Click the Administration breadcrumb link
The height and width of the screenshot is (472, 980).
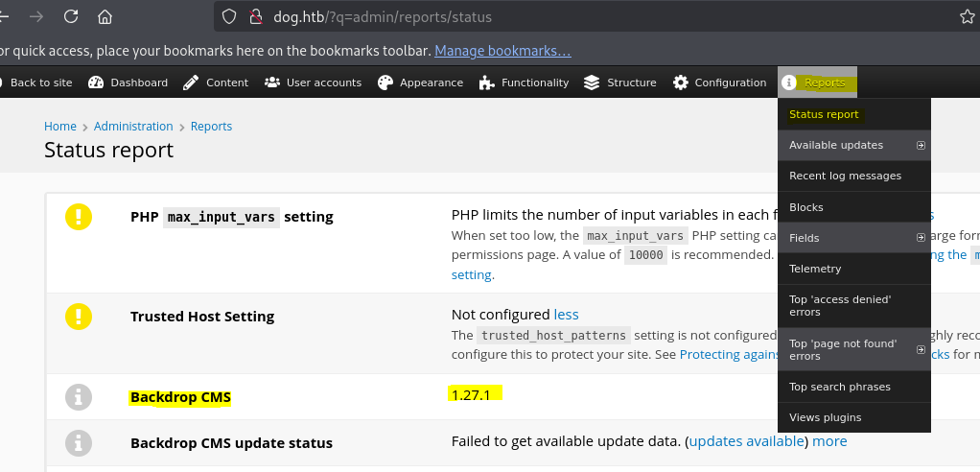click(x=133, y=127)
